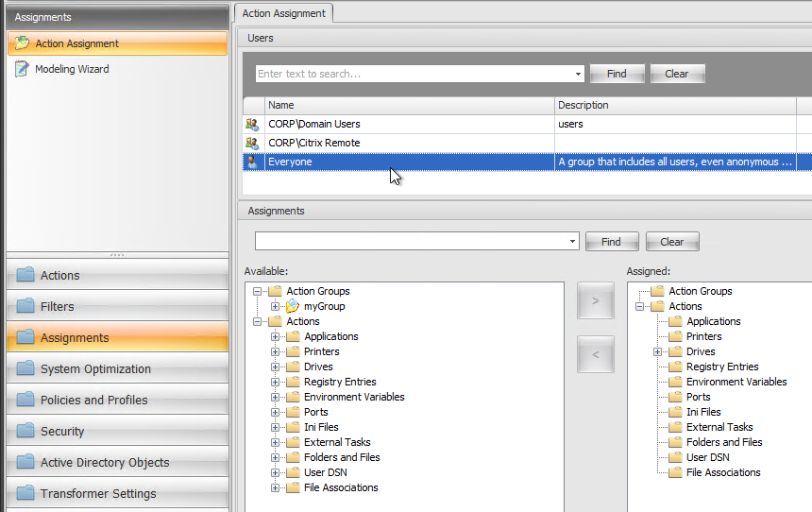Image resolution: width=812 pixels, height=512 pixels.
Task: Select Assigned Registry Entries item
Action: point(722,367)
